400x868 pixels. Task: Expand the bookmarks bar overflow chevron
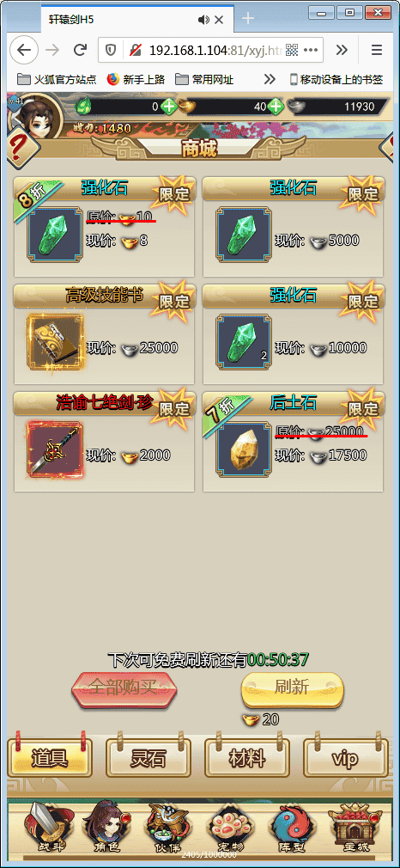[x=270, y=80]
